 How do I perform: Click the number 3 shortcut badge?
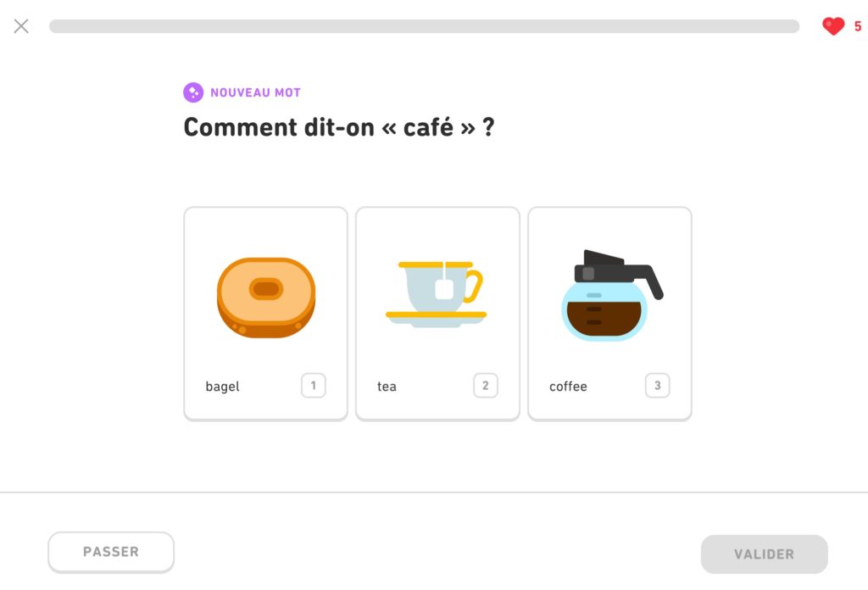pyautogui.click(x=658, y=385)
